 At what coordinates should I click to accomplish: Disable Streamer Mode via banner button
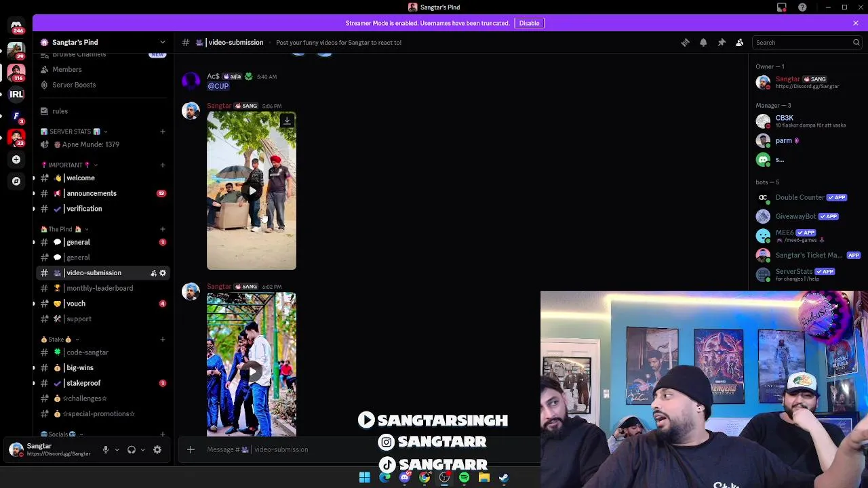point(529,23)
